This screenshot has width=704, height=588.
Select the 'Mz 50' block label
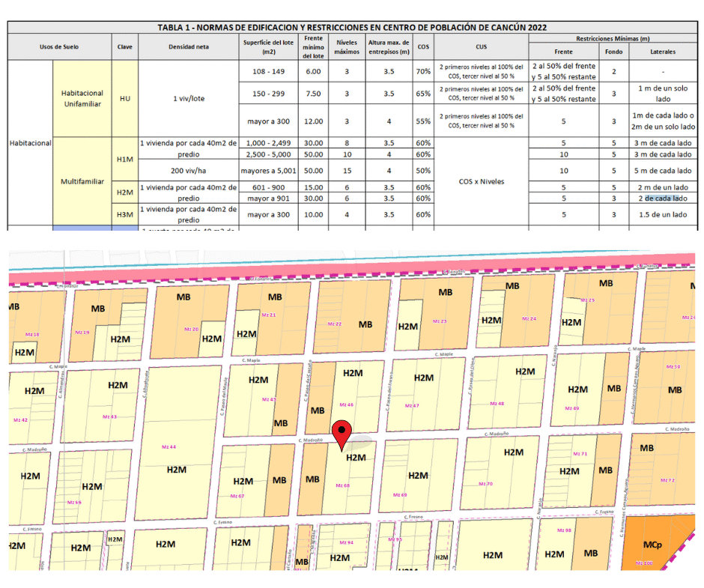tap(673, 366)
